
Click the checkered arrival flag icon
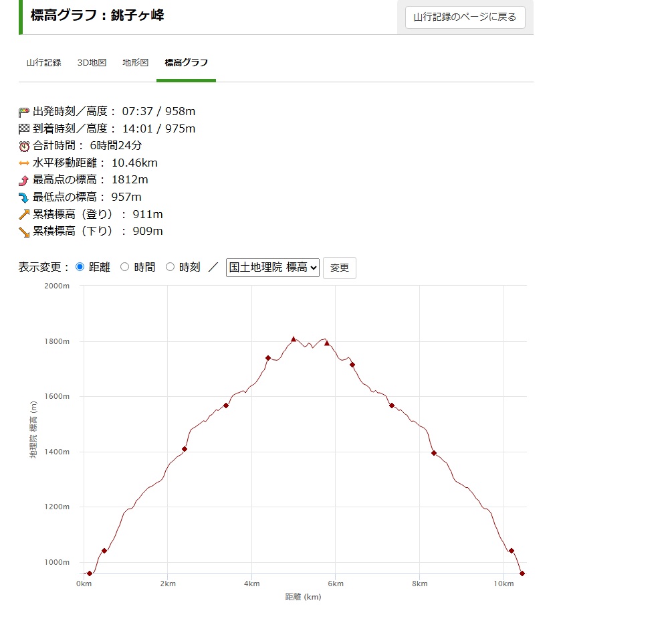click(x=24, y=128)
